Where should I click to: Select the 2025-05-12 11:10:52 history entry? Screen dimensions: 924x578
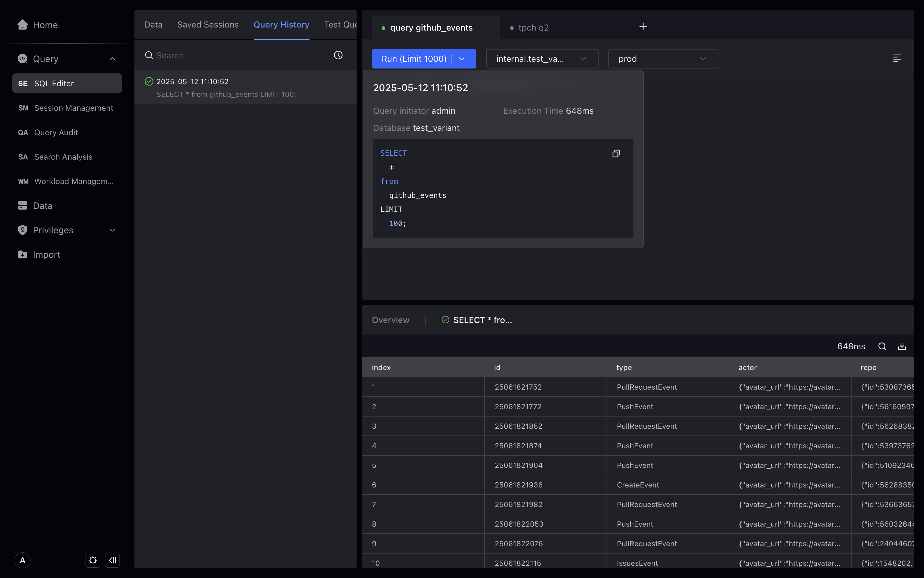[x=245, y=87]
